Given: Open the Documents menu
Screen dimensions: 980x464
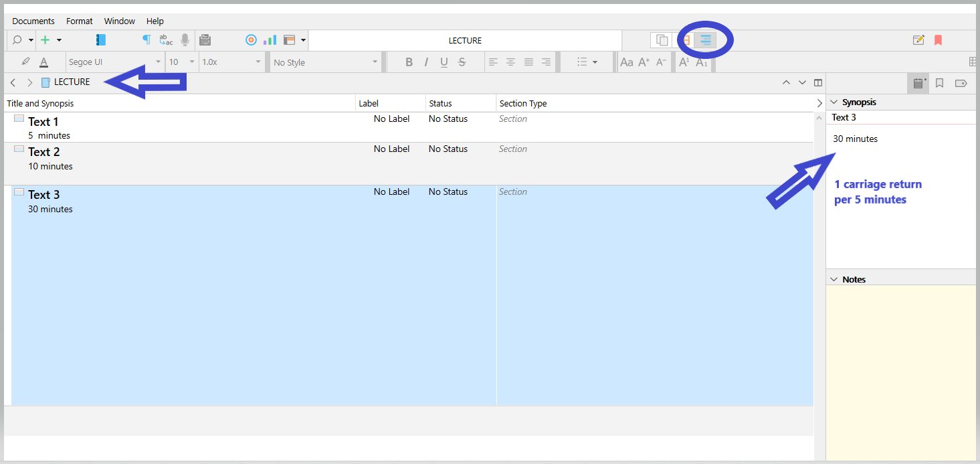Looking at the screenshot, I should (x=33, y=21).
